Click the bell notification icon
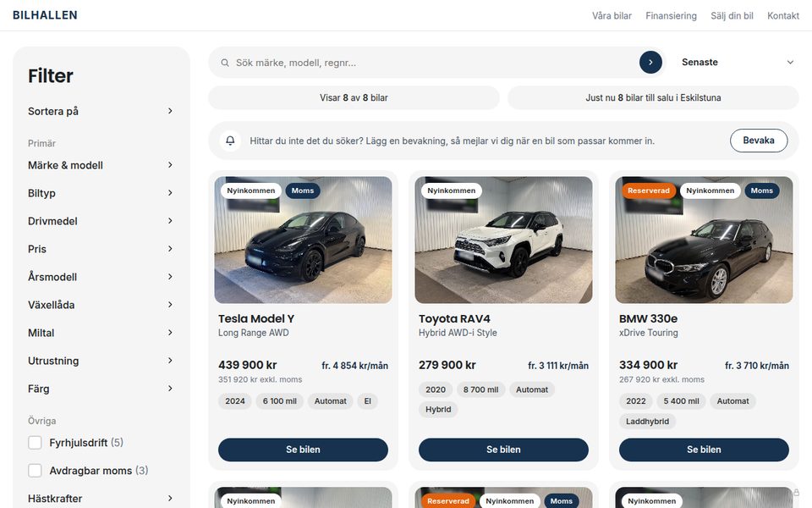The height and width of the screenshot is (508, 812). (x=230, y=141)
